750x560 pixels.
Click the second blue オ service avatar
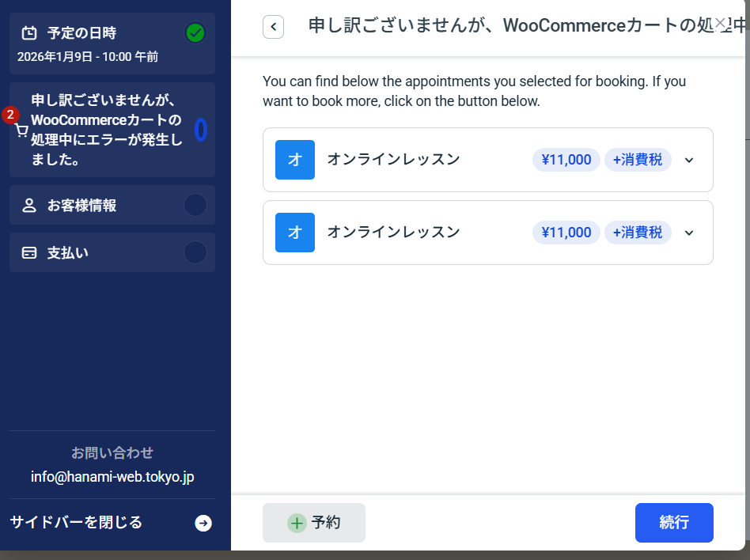[295, 233]
